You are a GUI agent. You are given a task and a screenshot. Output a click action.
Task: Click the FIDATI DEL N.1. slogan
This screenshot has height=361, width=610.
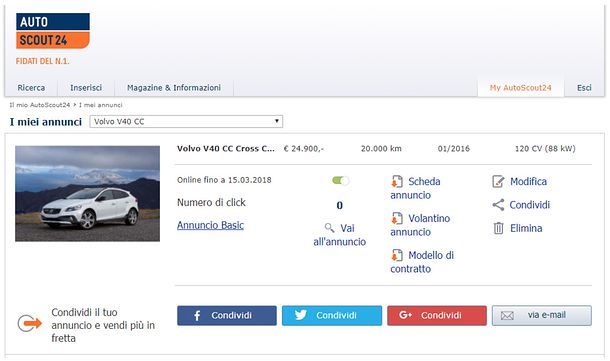42,61
